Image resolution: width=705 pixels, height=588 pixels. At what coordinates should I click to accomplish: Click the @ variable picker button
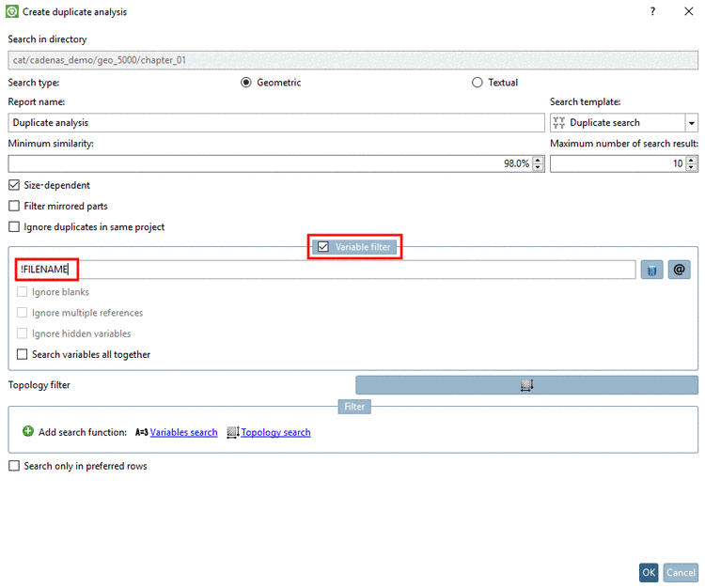[x=679, y=270]
